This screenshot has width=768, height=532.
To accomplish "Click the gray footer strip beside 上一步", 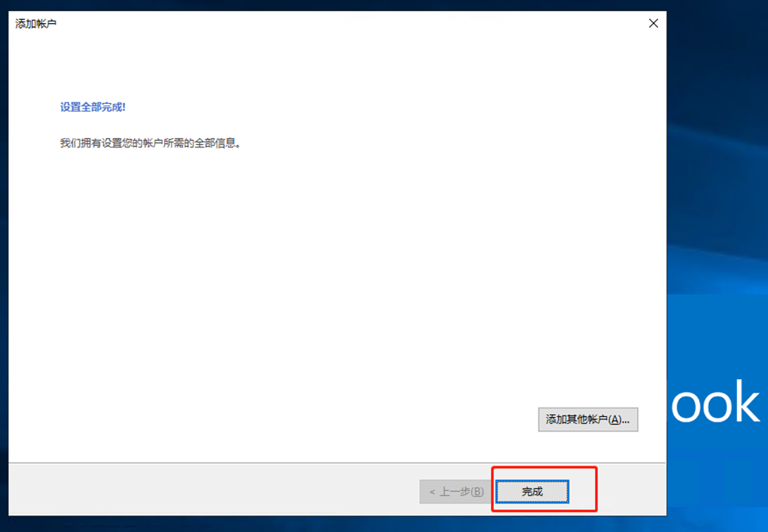I will coord(210,489).
